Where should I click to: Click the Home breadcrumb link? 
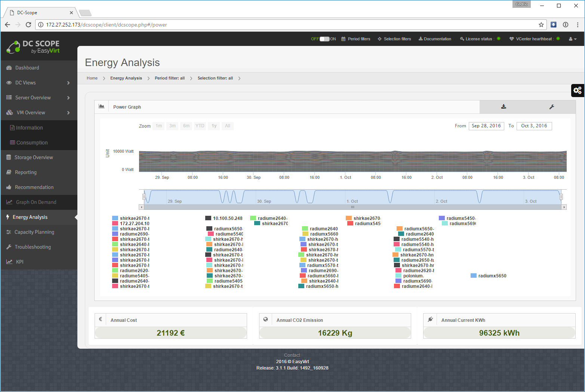92,78
